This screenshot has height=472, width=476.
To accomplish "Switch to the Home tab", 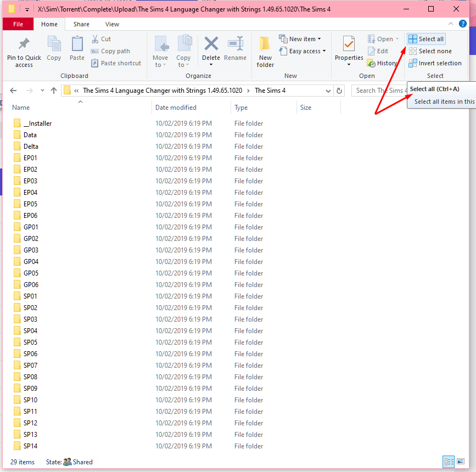I will [x=49, y=24].
